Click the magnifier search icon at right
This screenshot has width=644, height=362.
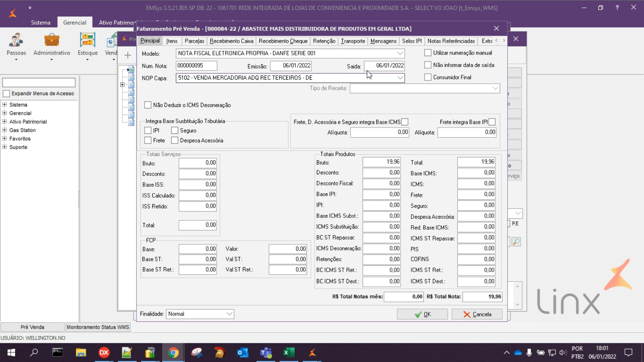tap(516, 242)
